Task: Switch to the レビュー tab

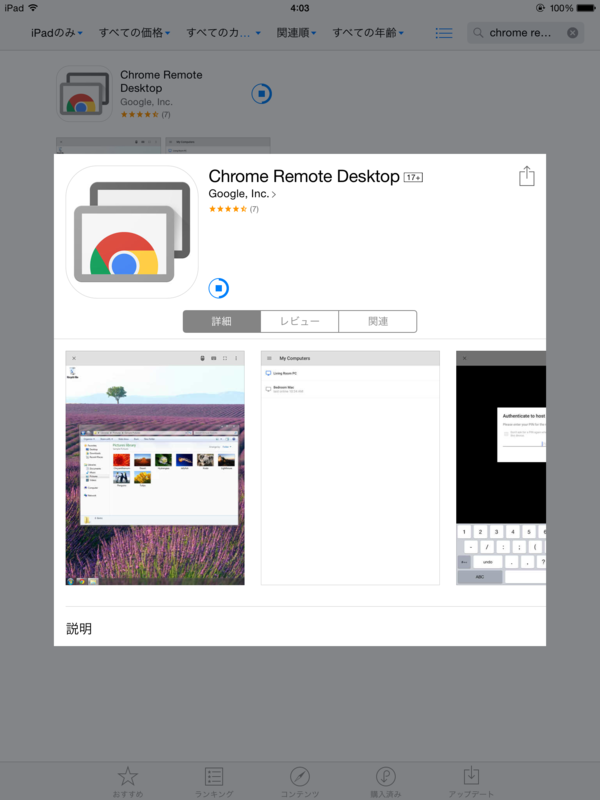Action: click(299, 321)
